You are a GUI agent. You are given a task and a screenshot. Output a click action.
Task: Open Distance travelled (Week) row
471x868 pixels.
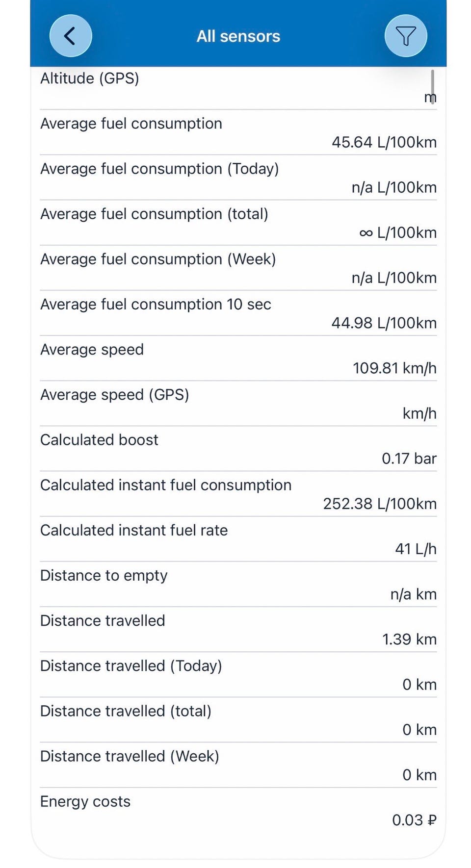tap(238, 765)
